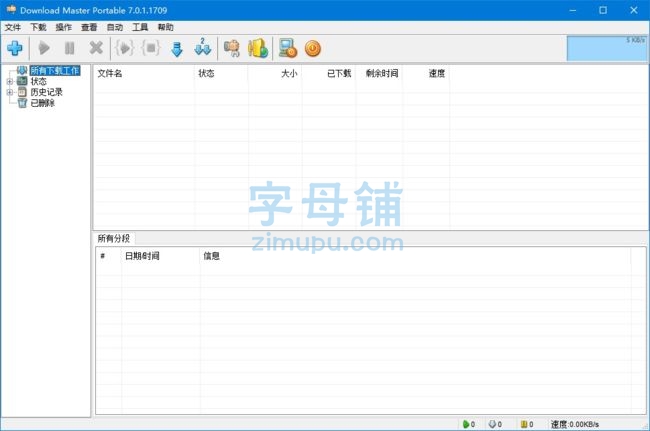The image size is (650, 431).
Task: Open the 工具 menu
Action: [x=140, y=27]
